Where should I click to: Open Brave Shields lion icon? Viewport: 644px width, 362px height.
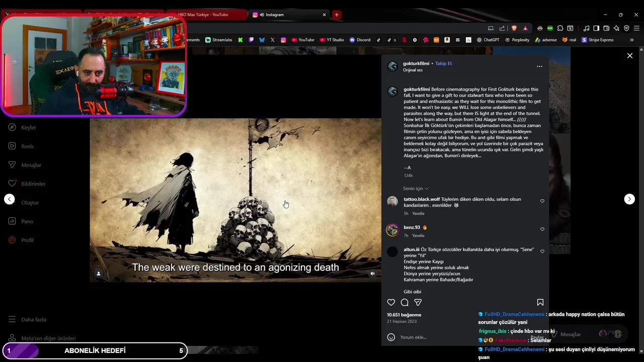[x=514, y=28]
